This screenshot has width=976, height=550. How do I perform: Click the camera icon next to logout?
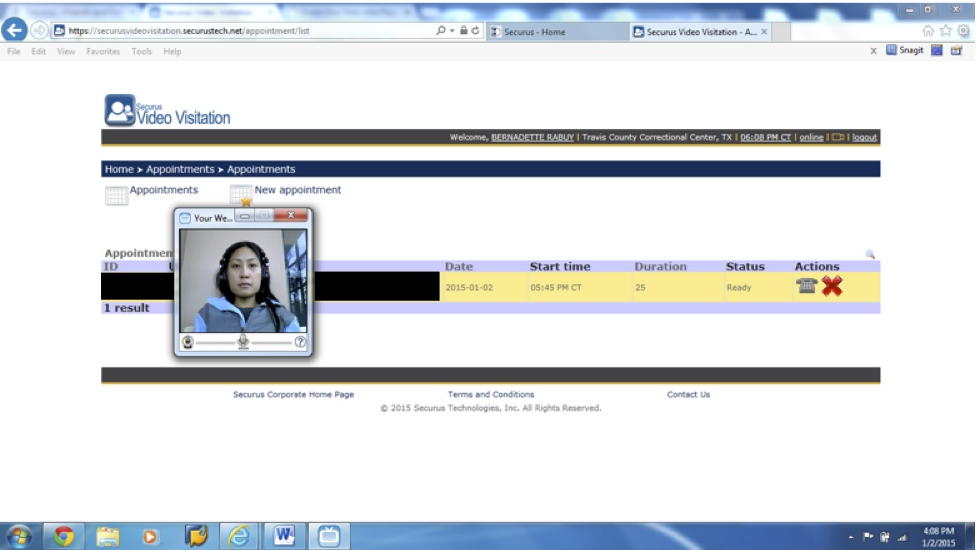(838, 138)
